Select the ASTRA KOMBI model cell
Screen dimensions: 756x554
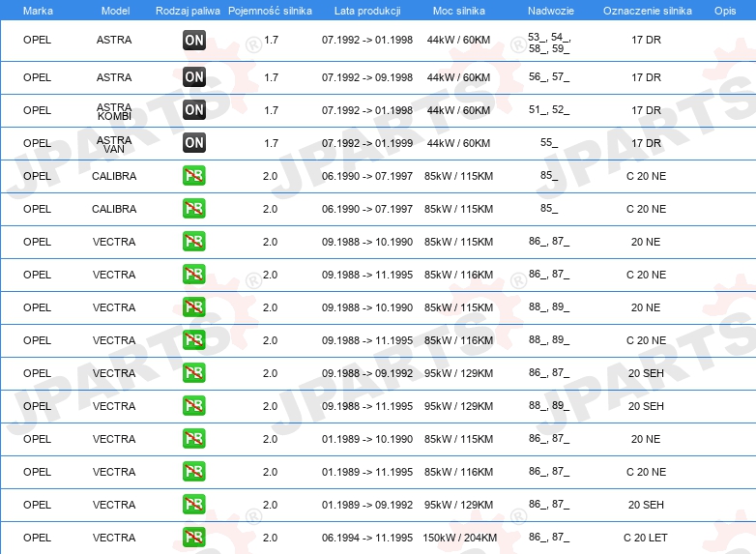(114, 111)
